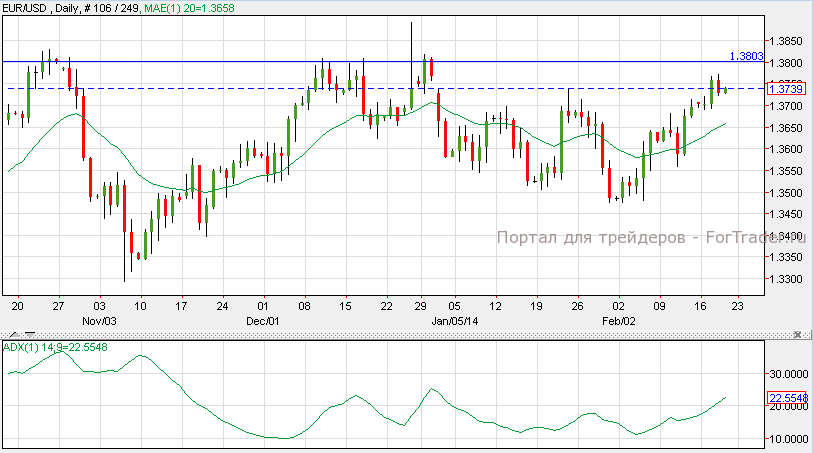Click the Feb/02 date label on time axis
Viewport: 813px width, 453px height.
(619, 322)
